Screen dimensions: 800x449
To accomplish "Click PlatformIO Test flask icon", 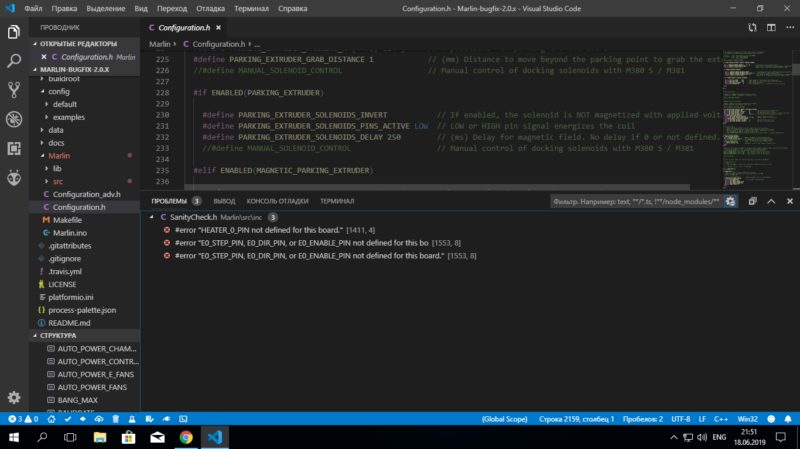I will tap(132, 419).
